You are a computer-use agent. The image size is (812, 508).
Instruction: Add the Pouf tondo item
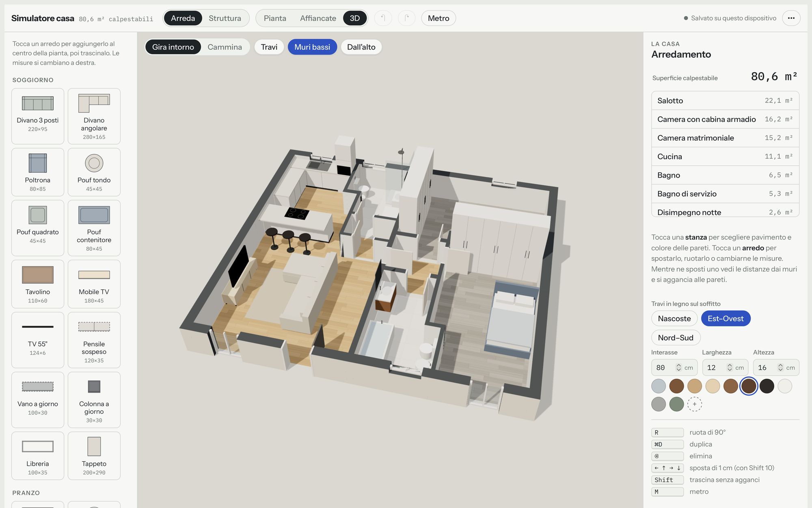94,172
